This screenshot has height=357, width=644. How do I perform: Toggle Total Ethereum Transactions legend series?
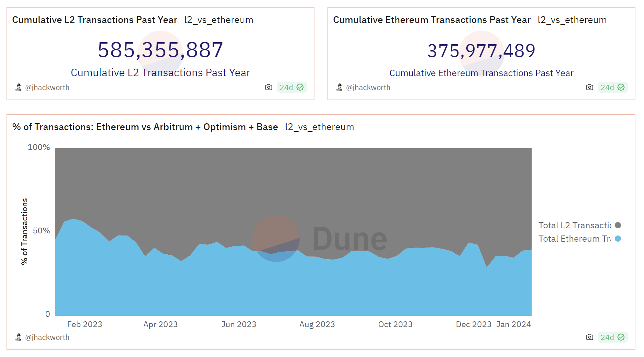(x=575, y=239)
